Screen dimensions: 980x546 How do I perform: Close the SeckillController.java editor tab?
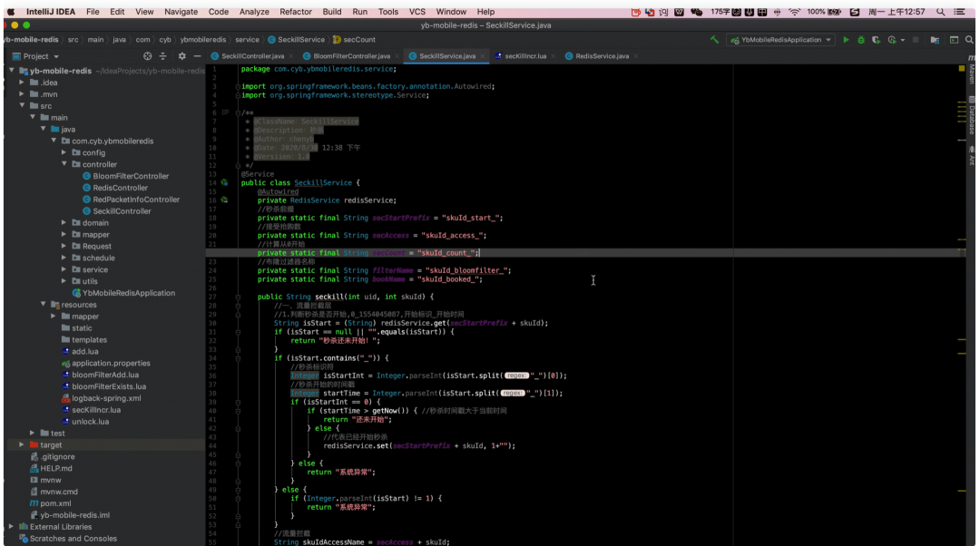(x=291, y=56)
